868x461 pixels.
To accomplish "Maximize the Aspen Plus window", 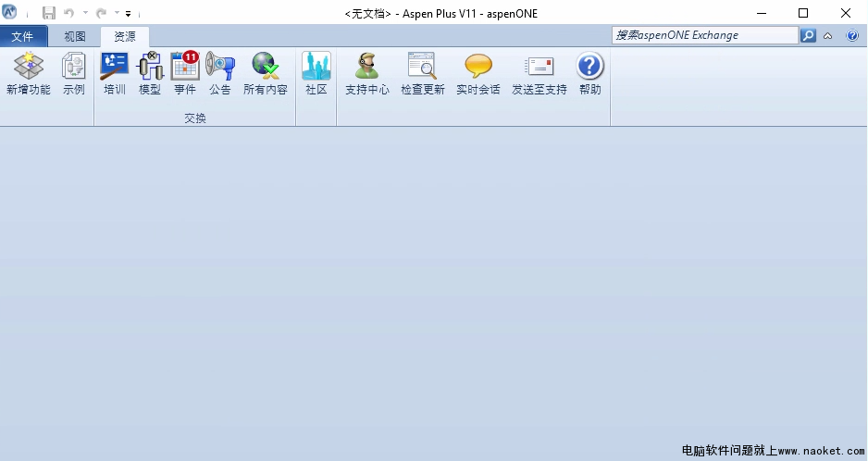I will (x=803, y=13).
